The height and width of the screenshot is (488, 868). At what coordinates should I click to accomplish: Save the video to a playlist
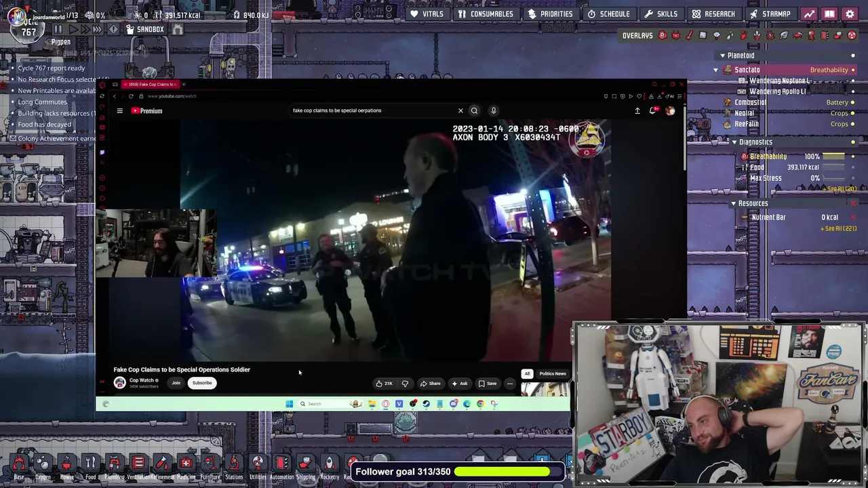488,384
